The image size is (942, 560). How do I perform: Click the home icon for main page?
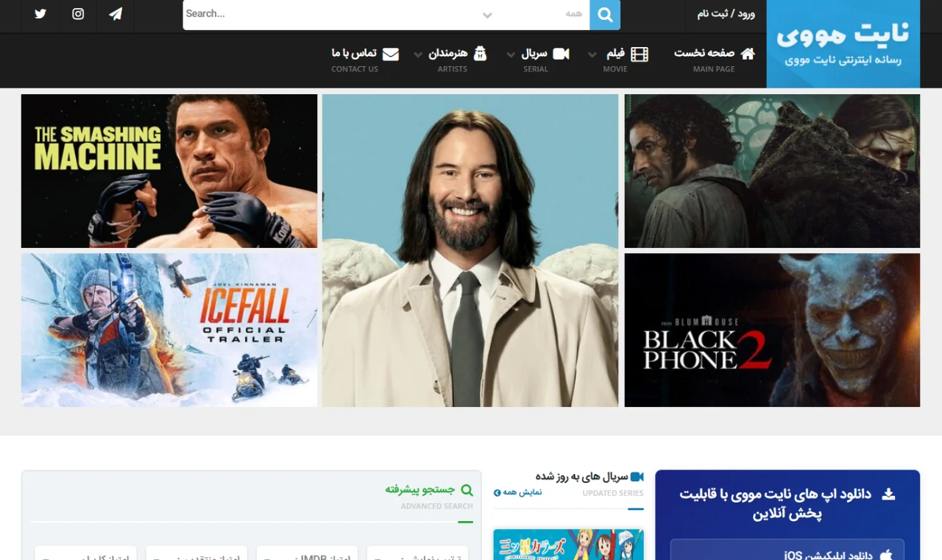coord(748,53)
